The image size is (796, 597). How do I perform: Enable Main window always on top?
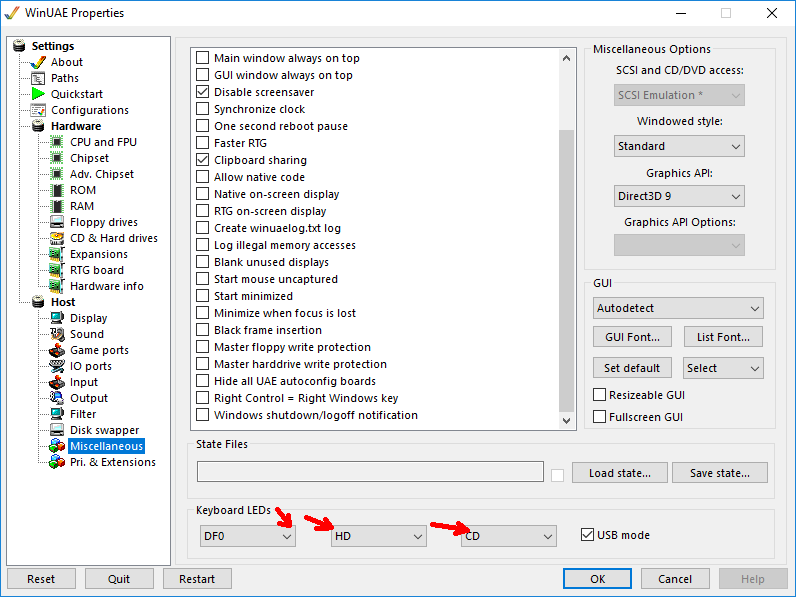tap(203, 58)
